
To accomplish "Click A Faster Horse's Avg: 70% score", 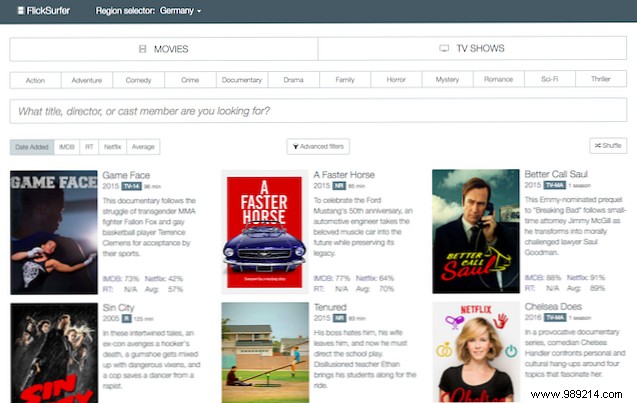I will (x=375, y=289).
